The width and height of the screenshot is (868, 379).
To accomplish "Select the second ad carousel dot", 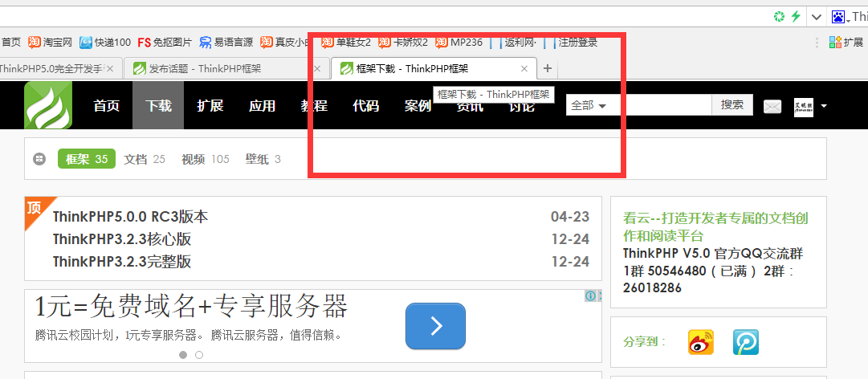I will coord(199,355).
